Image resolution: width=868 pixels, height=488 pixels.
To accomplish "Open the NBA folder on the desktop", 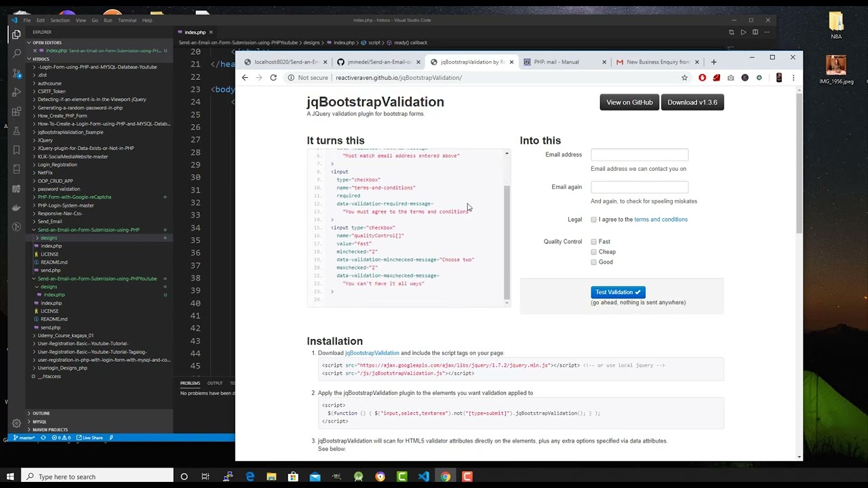I will click(836, 26).
